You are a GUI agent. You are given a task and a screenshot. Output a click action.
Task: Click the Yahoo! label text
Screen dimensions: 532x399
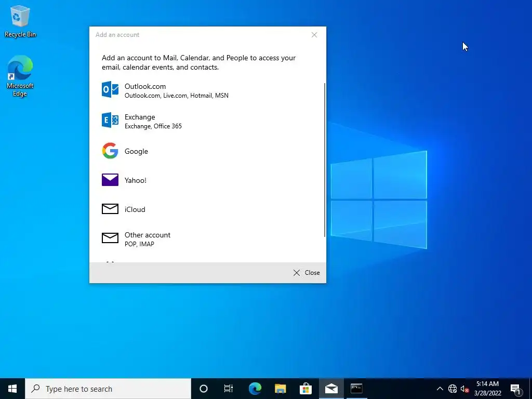(136, 180)
